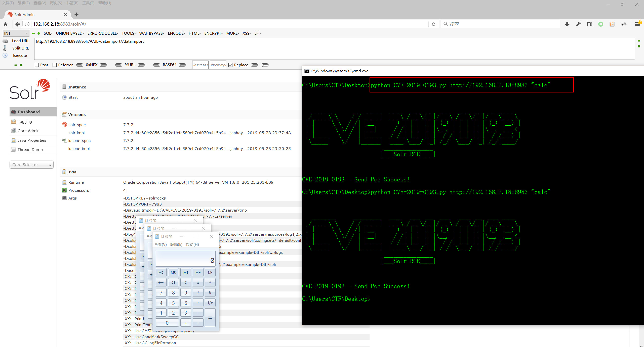Screen dimensions: 644x347
Task: Expand the Core Selector dropdown
Action: click(31, 165)
